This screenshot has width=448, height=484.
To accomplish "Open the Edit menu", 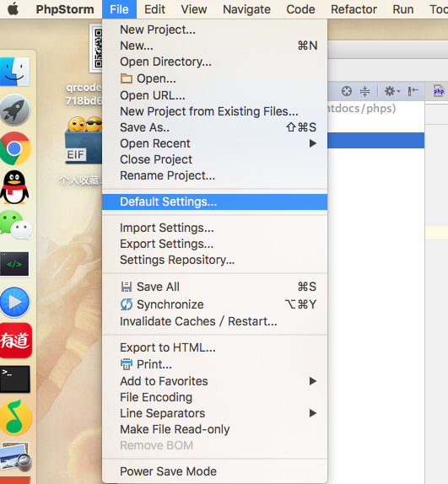I will tap(154, 9).
